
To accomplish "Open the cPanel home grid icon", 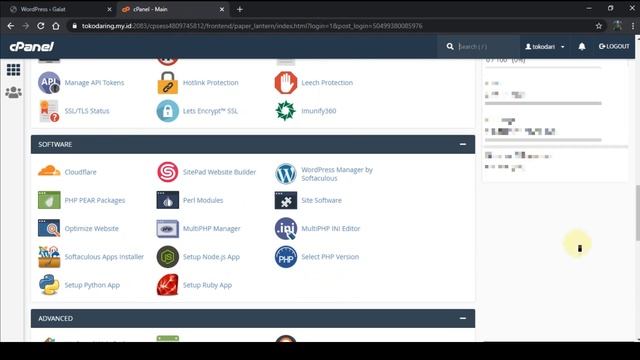I will pos(13,70).
